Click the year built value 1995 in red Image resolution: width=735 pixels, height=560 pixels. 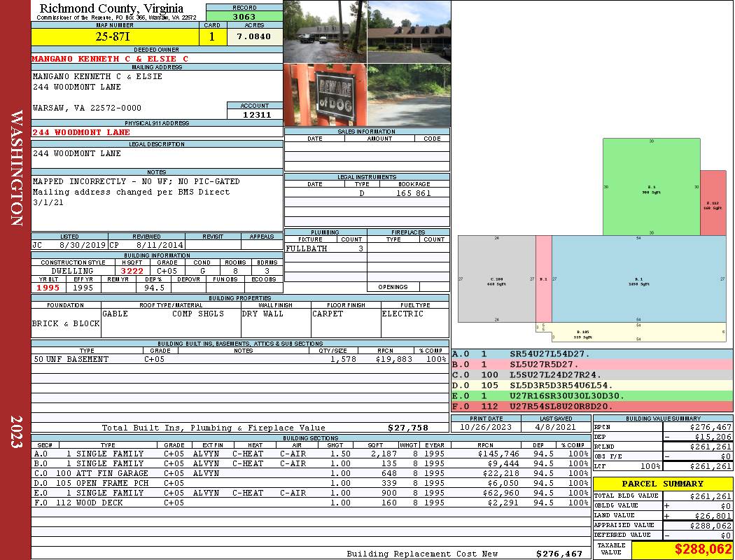pos(48,288)
